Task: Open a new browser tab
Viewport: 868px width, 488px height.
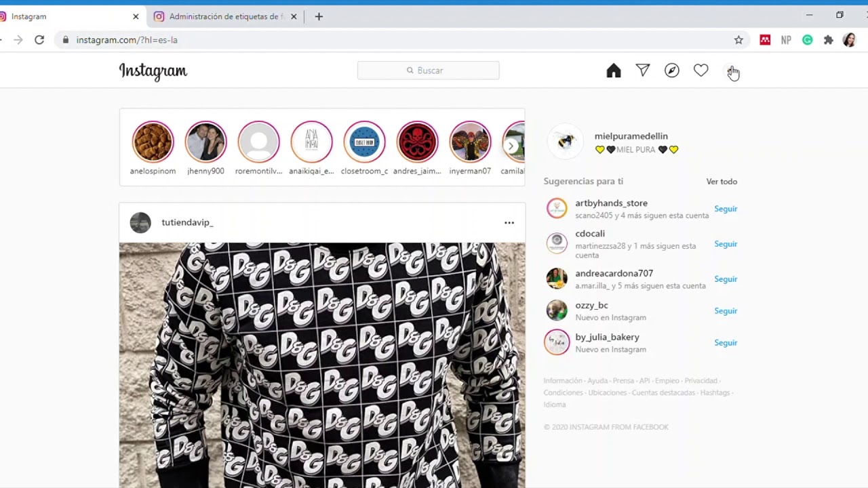Action: [x=319, y=16]
